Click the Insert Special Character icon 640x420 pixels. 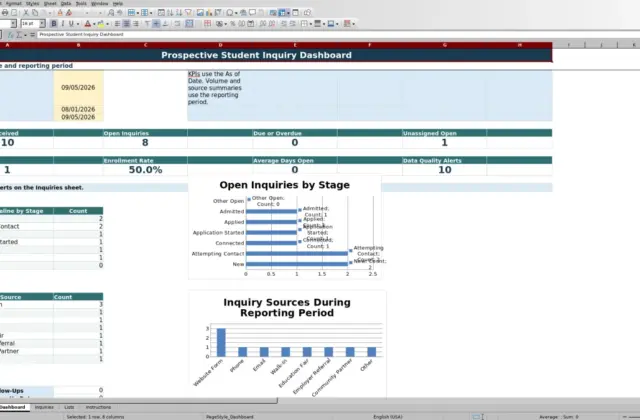tap(230, 13)
